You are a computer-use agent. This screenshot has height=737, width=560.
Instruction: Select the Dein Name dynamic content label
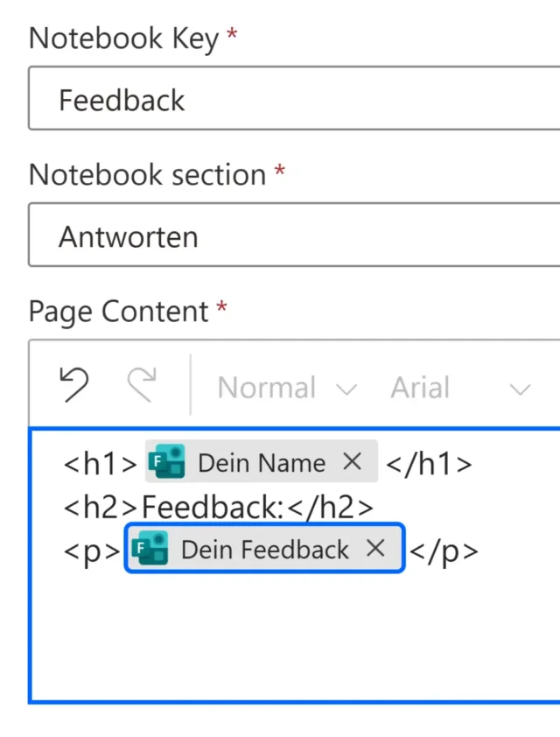click(x=261, y=462)
